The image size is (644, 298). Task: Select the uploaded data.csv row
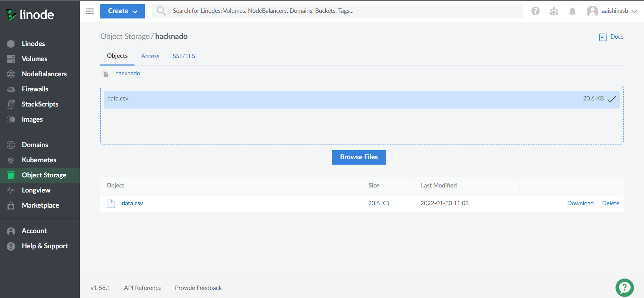362,99
